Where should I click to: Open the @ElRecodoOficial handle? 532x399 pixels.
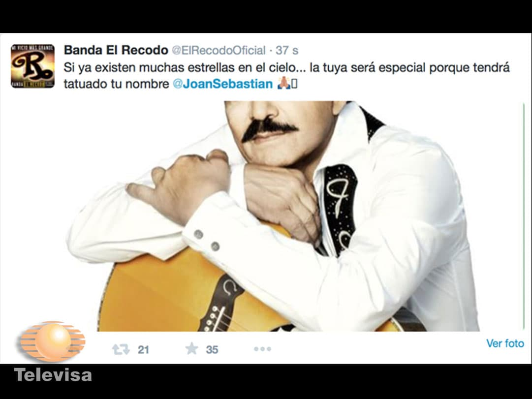point(219,51)
